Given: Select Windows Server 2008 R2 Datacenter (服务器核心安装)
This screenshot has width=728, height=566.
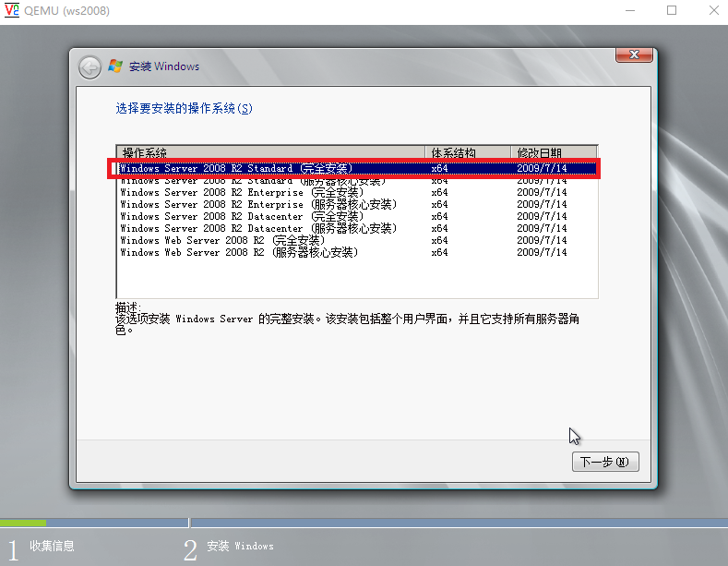Looking at the screenshot, I should (357, 229).
